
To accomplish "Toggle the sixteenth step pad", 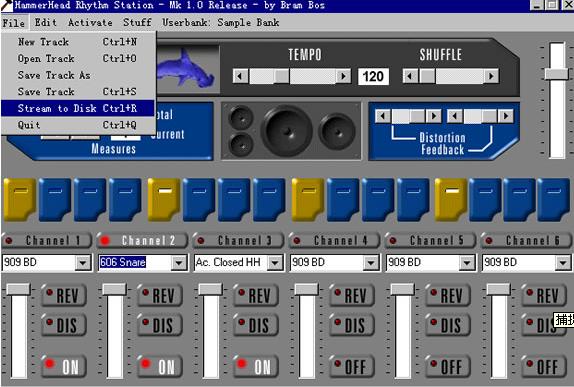I will tap(554, 200).
